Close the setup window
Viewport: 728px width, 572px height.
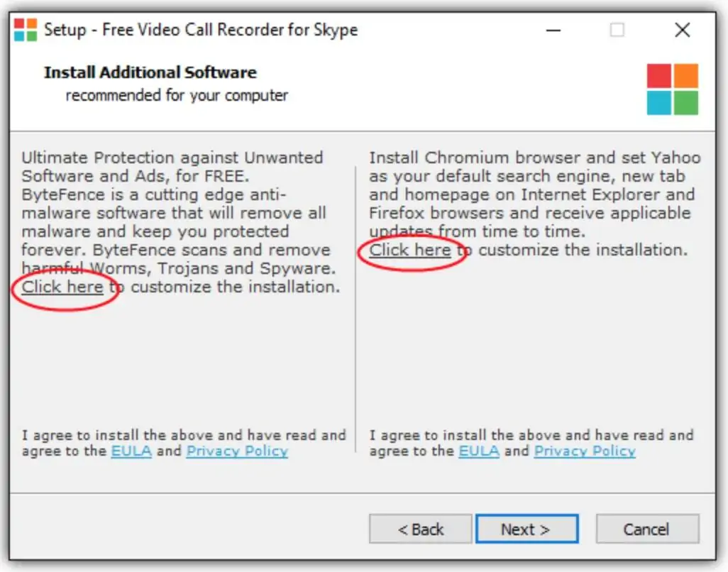pos(682,31)
